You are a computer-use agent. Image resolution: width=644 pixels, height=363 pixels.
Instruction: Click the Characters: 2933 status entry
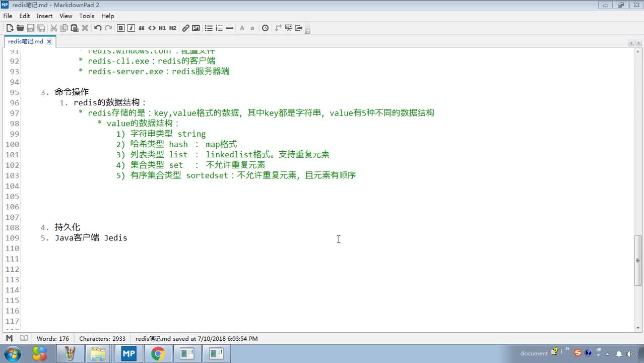point(102,339)
